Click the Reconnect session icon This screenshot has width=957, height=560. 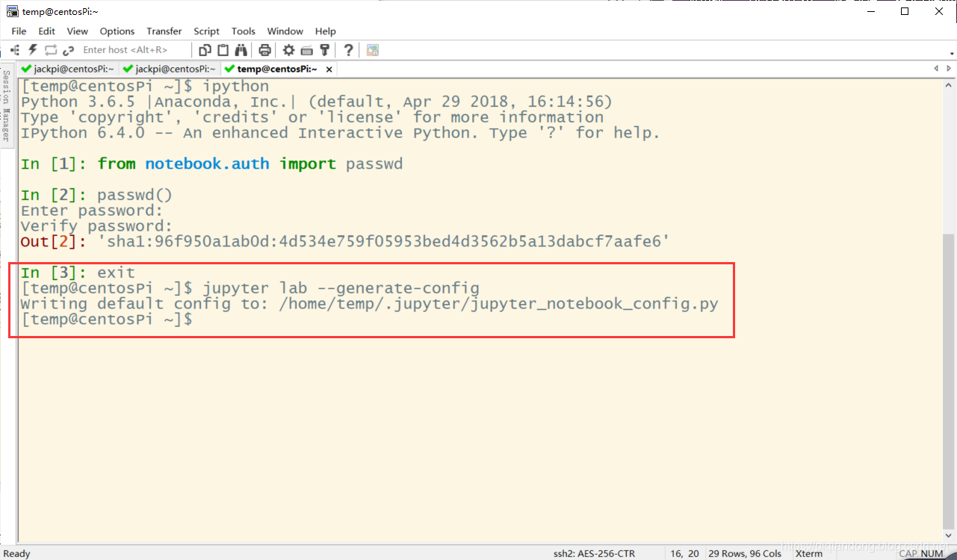(51, 50)
